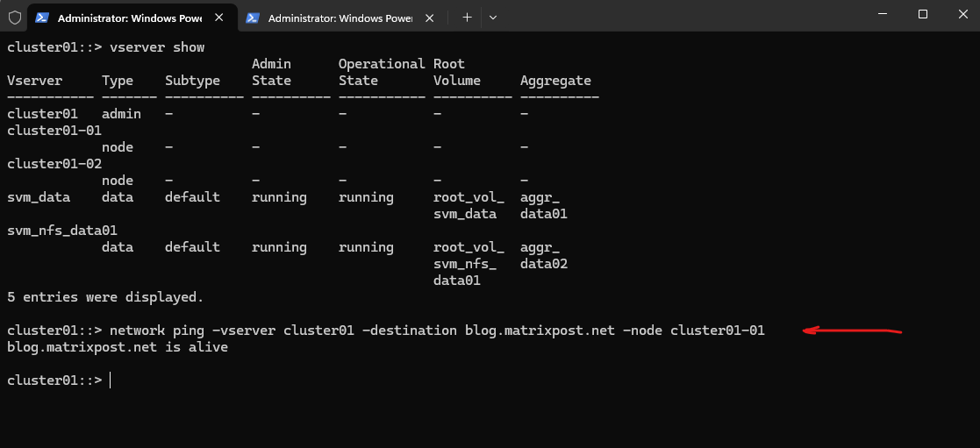The width and height of the screenshot is (980, 448).
Task: Click the PowerShell icon on first tab
Action: pos(42,18)
